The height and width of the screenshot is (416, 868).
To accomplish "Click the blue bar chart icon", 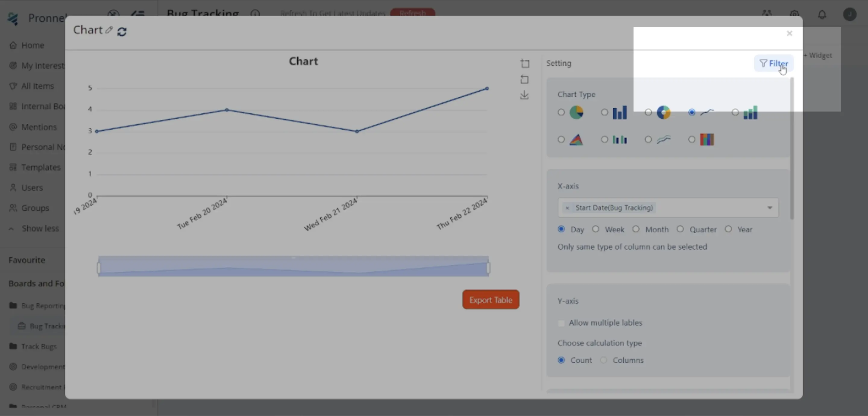I will 620,112.
